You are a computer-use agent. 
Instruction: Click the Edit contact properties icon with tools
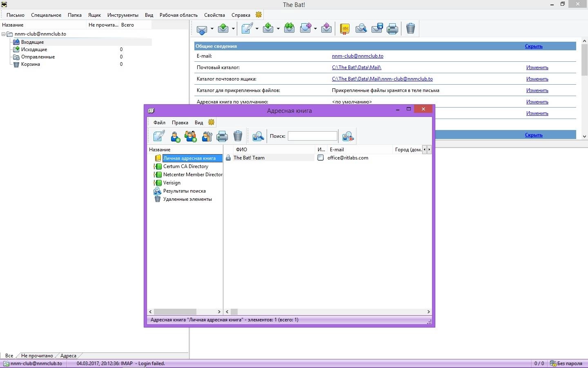207,136
